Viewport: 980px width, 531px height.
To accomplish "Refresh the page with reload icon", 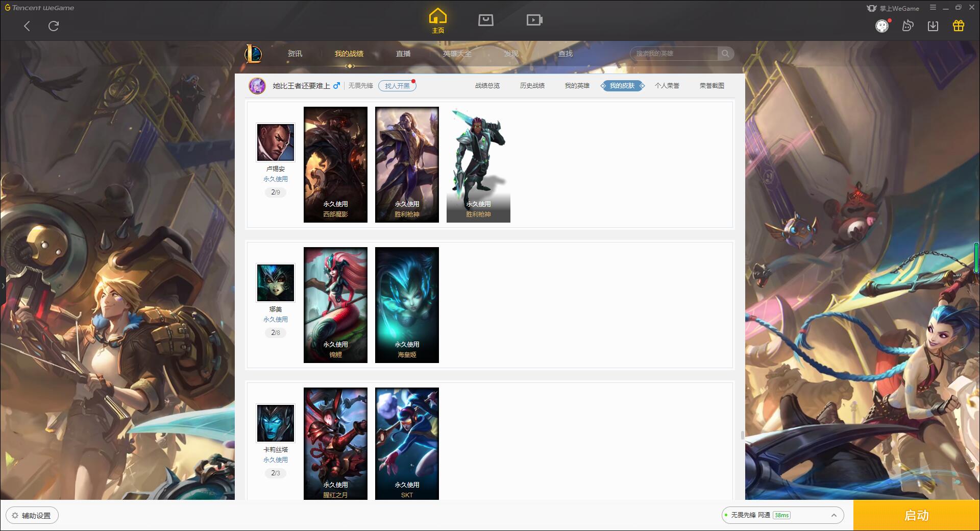I will [54, 26].
